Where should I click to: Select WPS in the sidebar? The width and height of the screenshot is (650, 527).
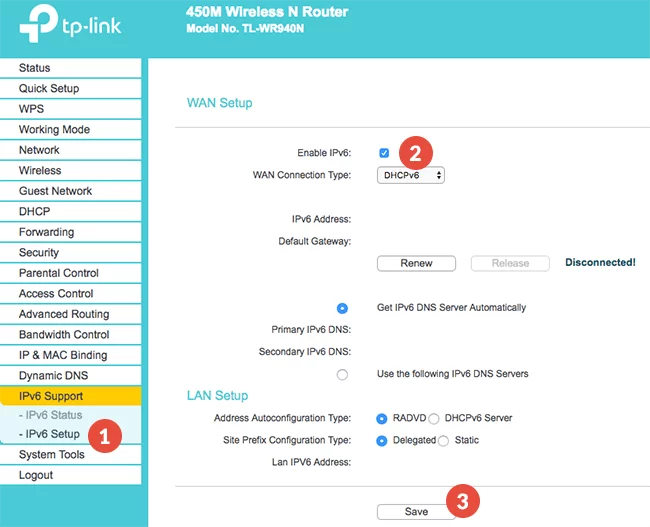point(70,109)
